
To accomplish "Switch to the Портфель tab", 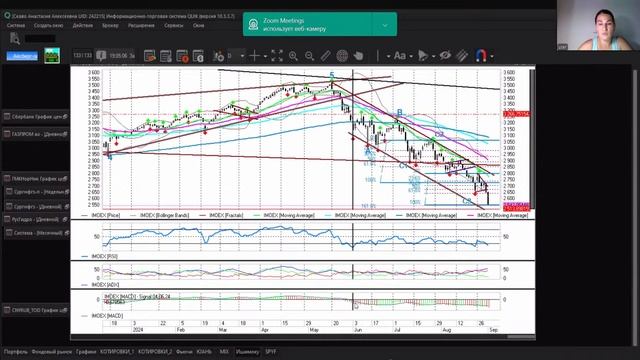I will [16, 351].
